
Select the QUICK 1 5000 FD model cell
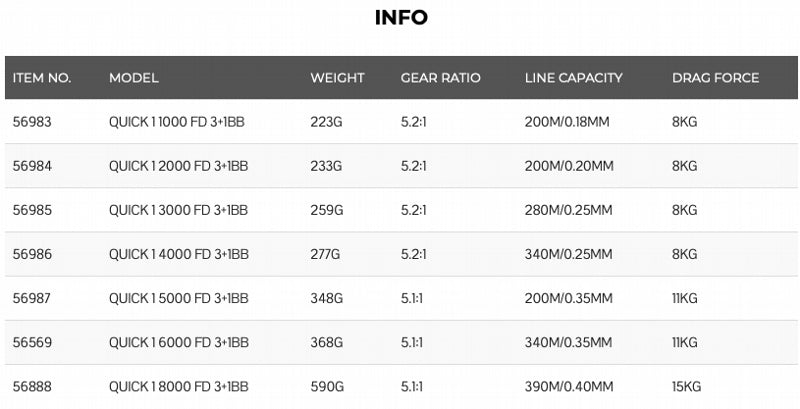click(178, 298)
